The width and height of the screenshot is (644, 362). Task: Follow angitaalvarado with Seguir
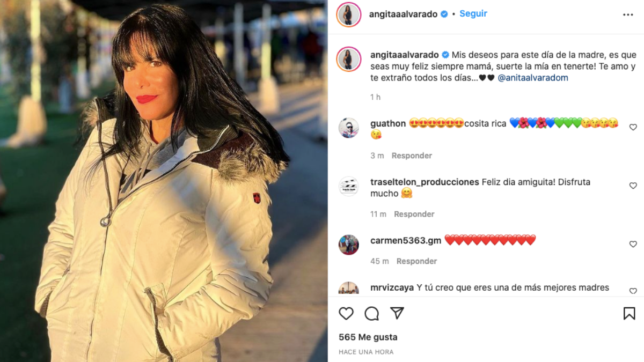[x=473, y=14]
